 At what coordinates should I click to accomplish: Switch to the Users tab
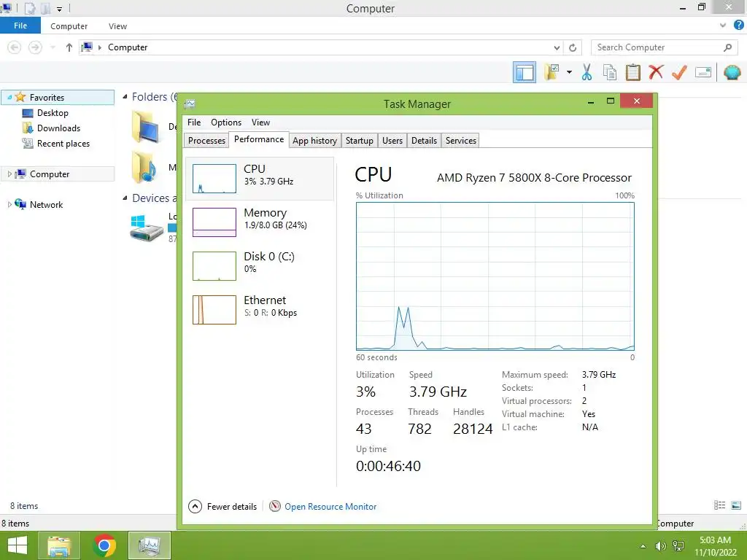[392, 141]
